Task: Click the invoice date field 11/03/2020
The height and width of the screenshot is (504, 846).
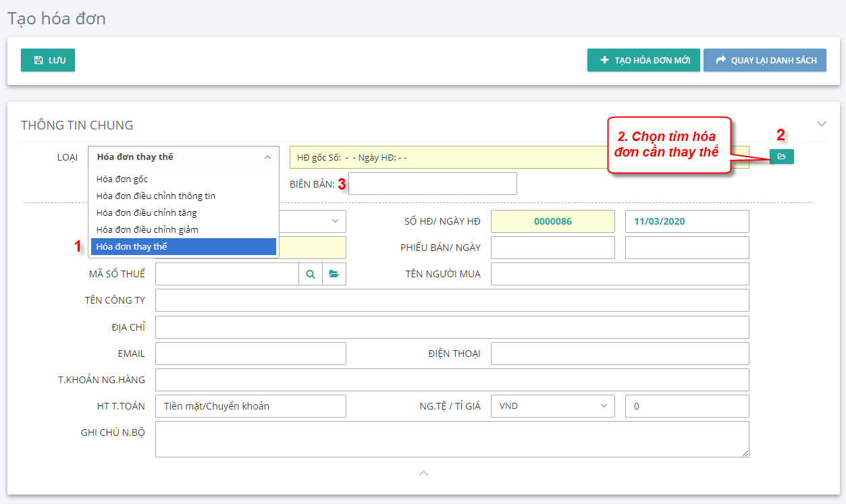Action: pyautogui.click(x=687, y=221)
